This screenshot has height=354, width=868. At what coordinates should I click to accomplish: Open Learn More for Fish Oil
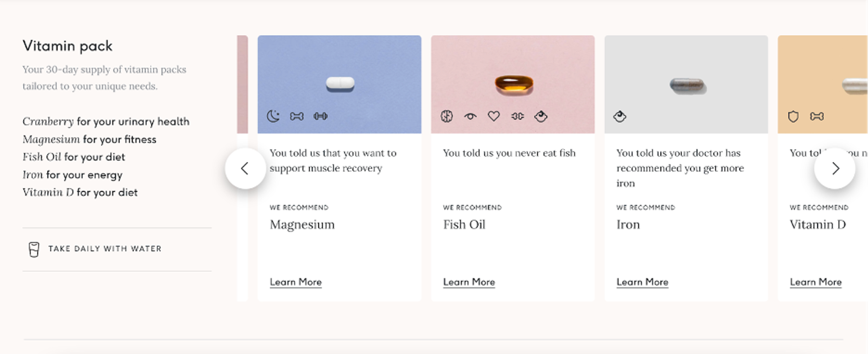pyautogui.click(x=469, y=282)
